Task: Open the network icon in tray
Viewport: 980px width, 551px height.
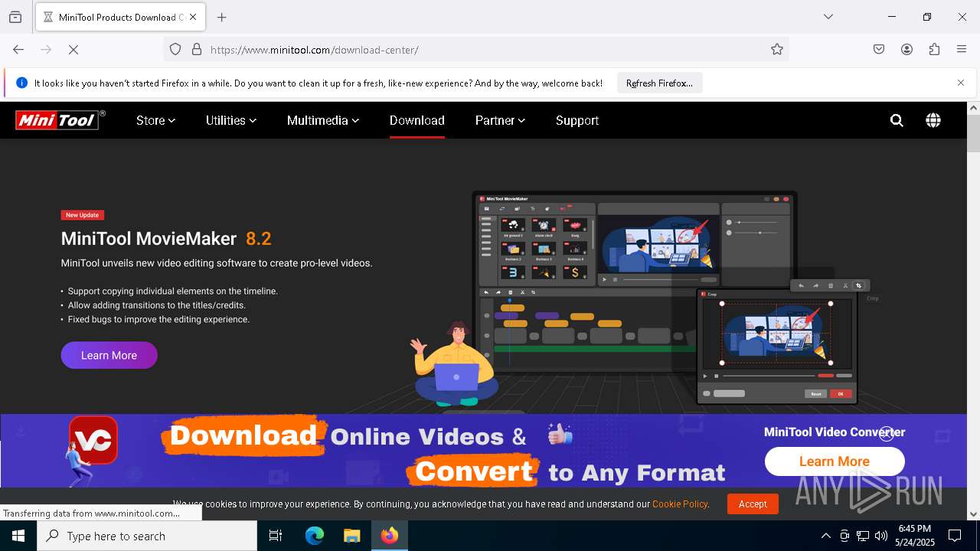Action: point(863,536)
